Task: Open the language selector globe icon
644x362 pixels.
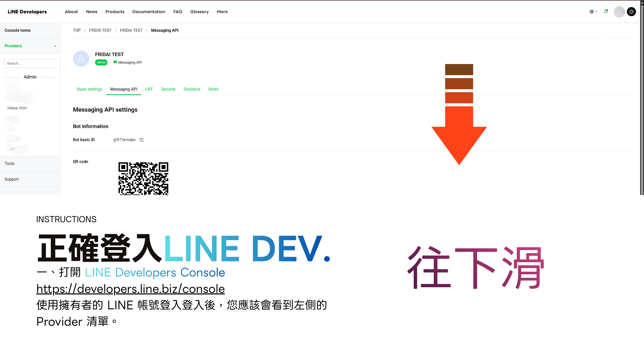Action: click(591, 11)
